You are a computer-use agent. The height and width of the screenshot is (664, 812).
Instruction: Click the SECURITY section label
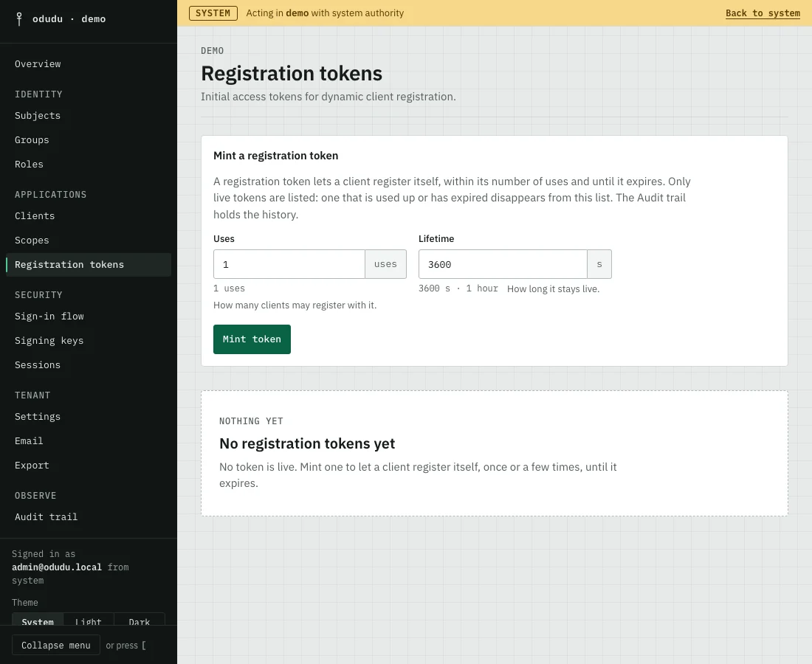coord(38,295)
